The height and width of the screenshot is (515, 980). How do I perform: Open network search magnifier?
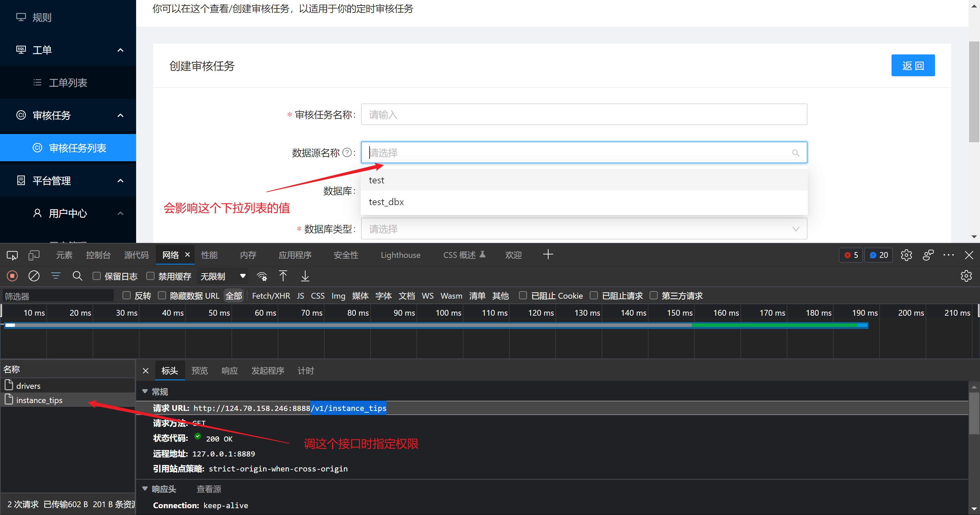(77, 276)
